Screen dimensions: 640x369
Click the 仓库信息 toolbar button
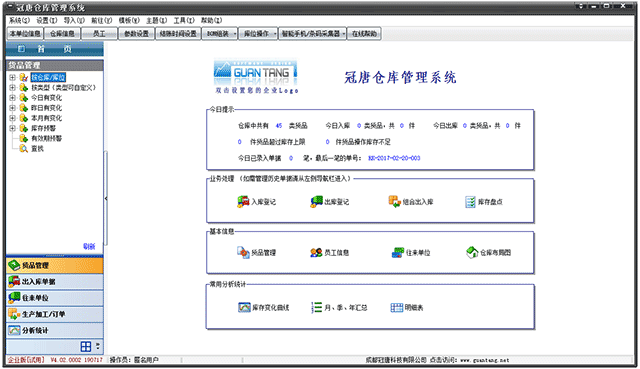[62, 33]
